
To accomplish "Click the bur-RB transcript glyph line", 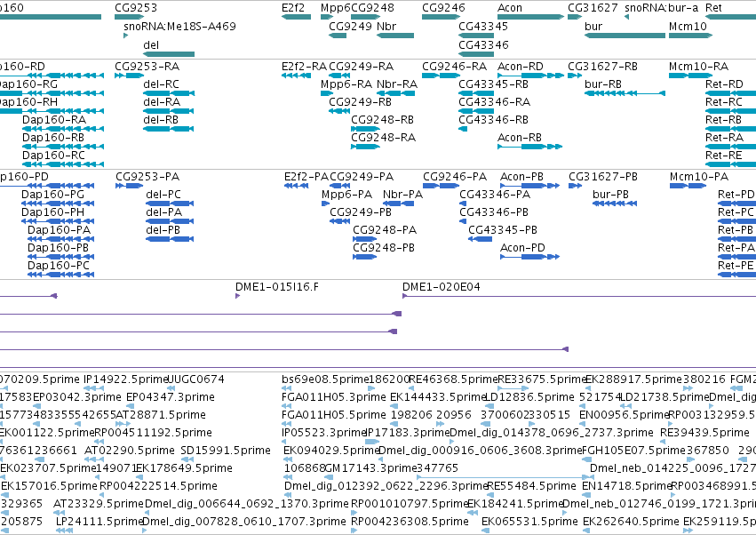I will point(625,93).
